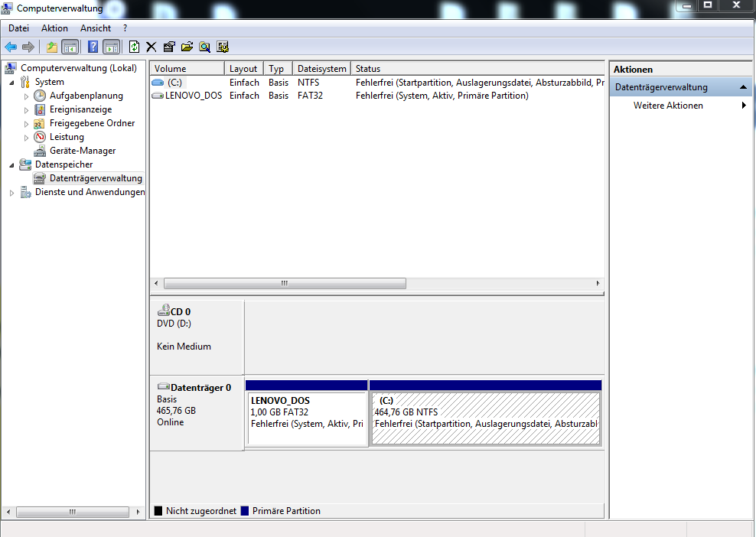The width and height of the screenshot is (756, 537).
Task: Expand Dienste und Anwendungen arrow
Action: click(11, 193)
